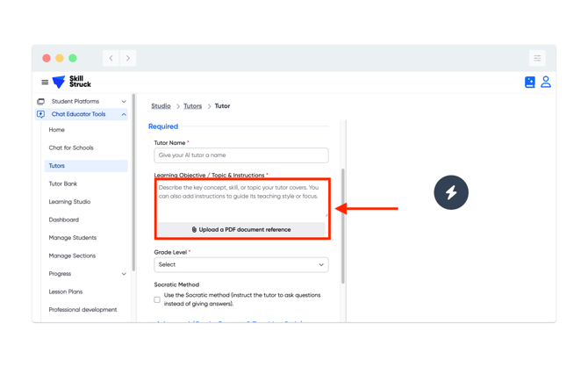Click the Tutor Name input field
The height and width of the screenshot is (367, 588).
coord(241,155)
